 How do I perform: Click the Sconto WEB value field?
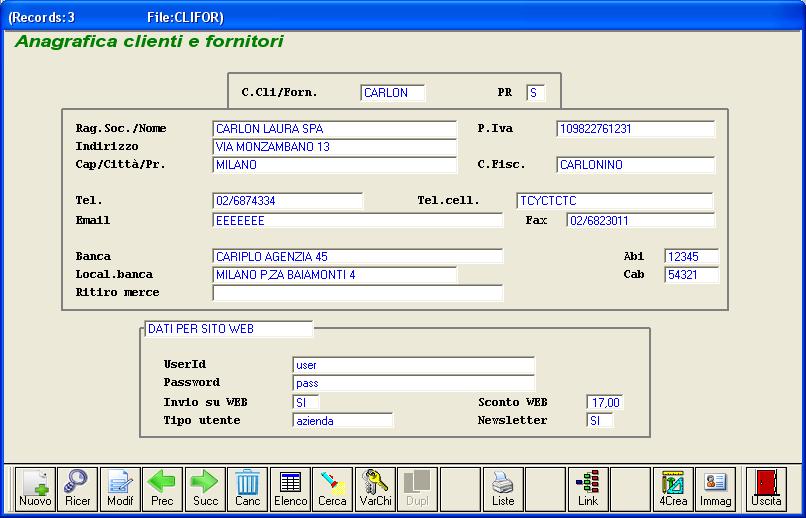605,403
